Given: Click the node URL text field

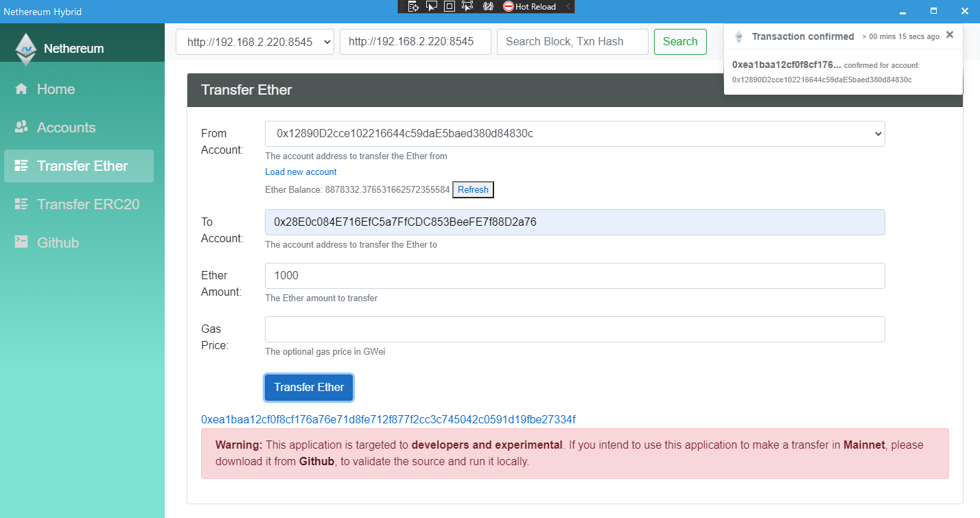Looking at the screenshot, I should click(415, 42).
